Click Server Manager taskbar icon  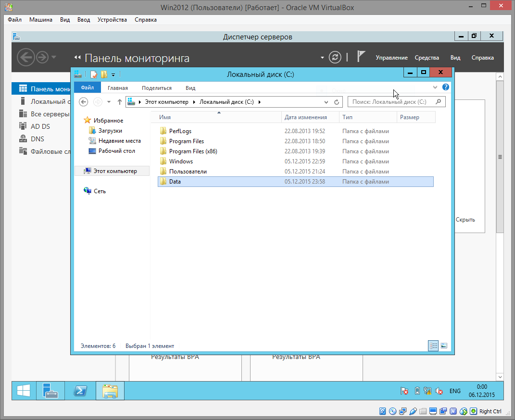pyautogui.click(x=50, y=391)
